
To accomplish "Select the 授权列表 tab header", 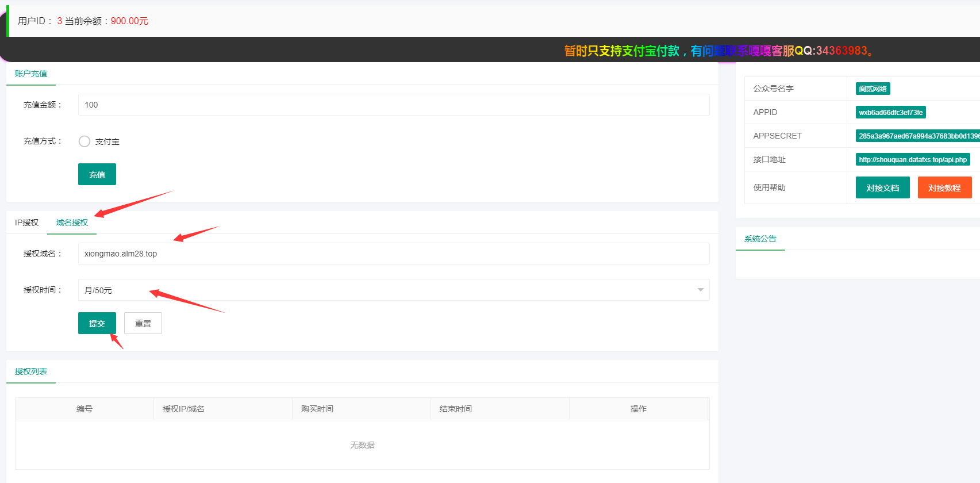I will point(31,371).
